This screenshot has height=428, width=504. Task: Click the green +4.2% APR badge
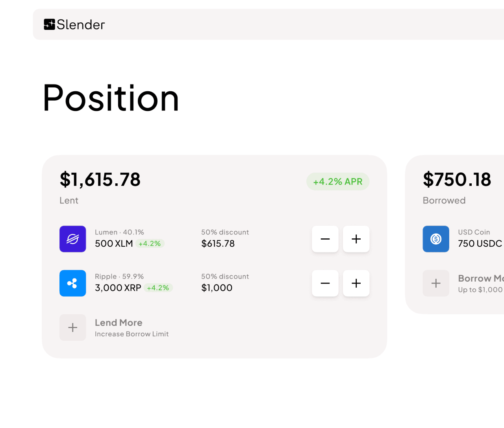[337, 181]
